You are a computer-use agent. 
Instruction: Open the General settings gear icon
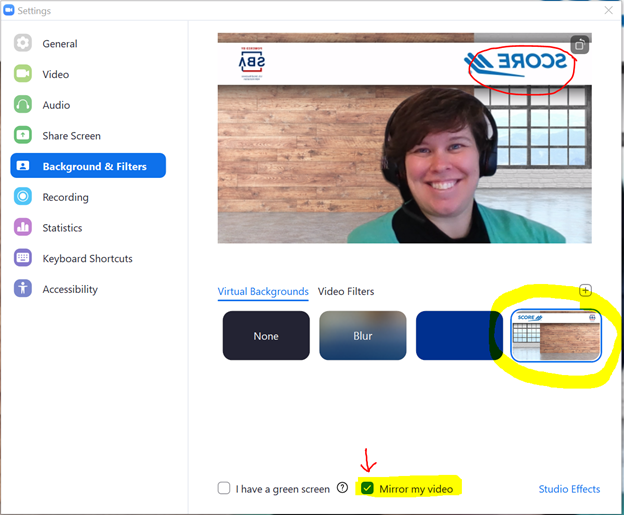click(23, 43)
